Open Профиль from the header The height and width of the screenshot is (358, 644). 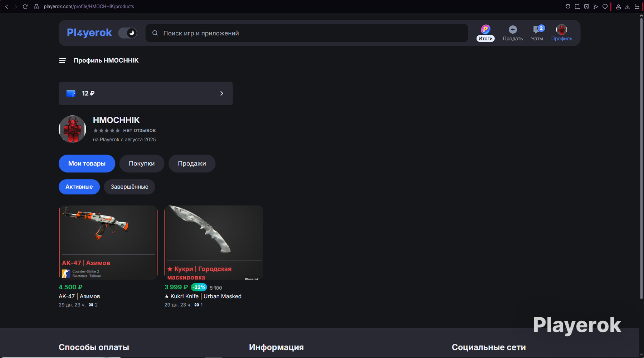(562, 33)
